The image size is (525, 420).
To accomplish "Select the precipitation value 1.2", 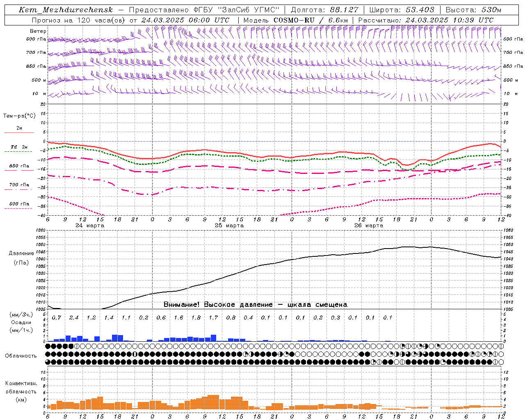I will tap(91, 317).
